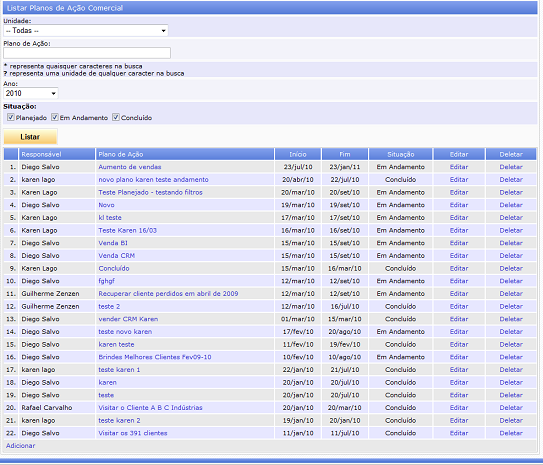Select end date 19/fev/10 cell
Screen dimensions: 543x465
coord(345,345)
